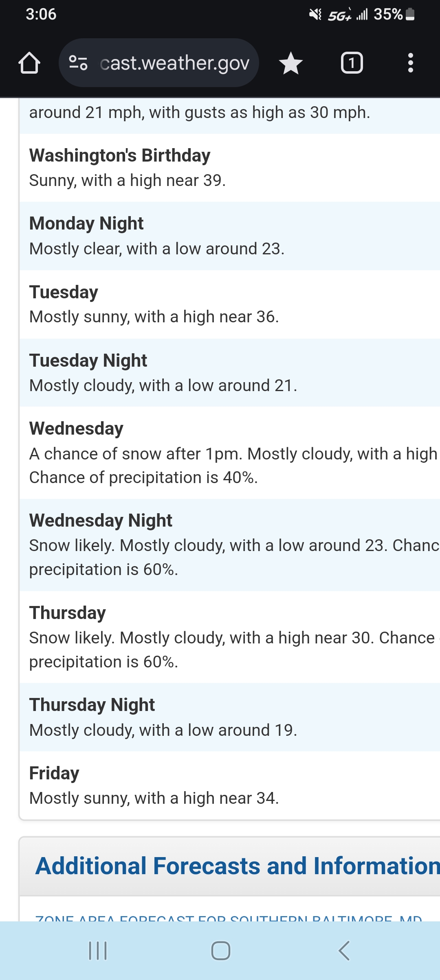Open the tab switcher showing 1 tab
The width and height of the screenshot is (440, 980).
tap(352, 63)
